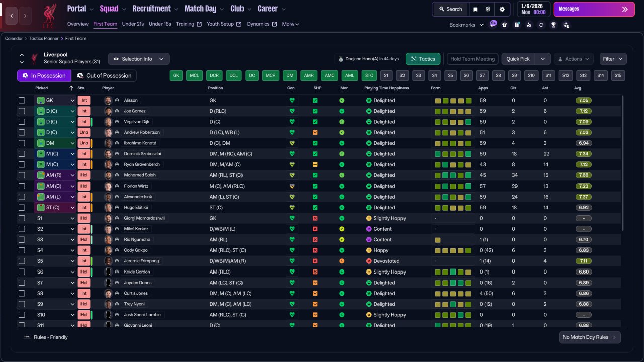Click the scouting person-search shortcut icon
This screenshot has width=644, height=362.
(x=529, y=25)
